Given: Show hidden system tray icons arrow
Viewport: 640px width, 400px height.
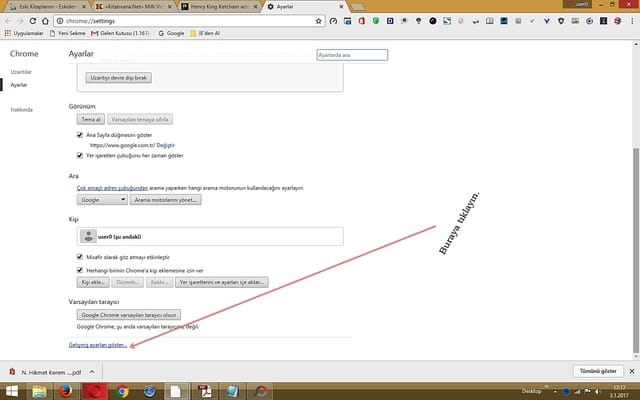Looking at the screenshot, I should point(555,391).
